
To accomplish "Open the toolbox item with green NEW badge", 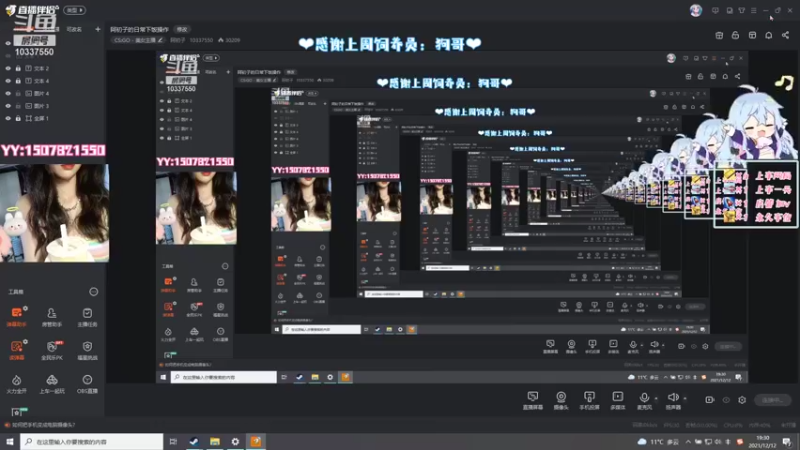I will coord(18,411).
